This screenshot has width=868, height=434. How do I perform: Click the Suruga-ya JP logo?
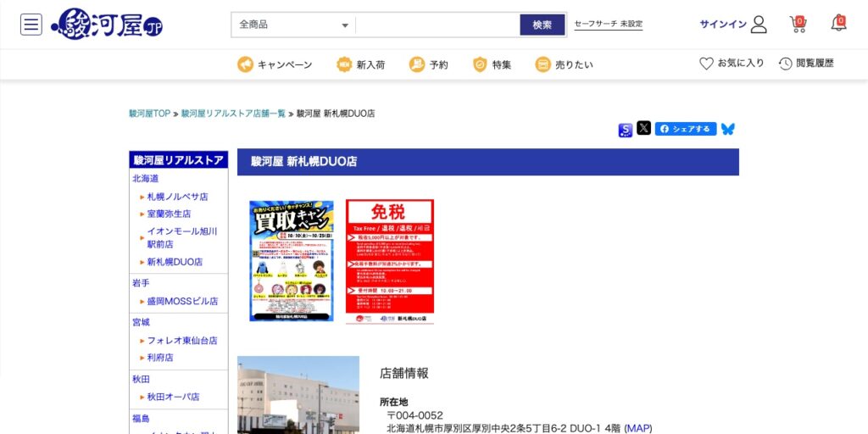pos(107,25)
